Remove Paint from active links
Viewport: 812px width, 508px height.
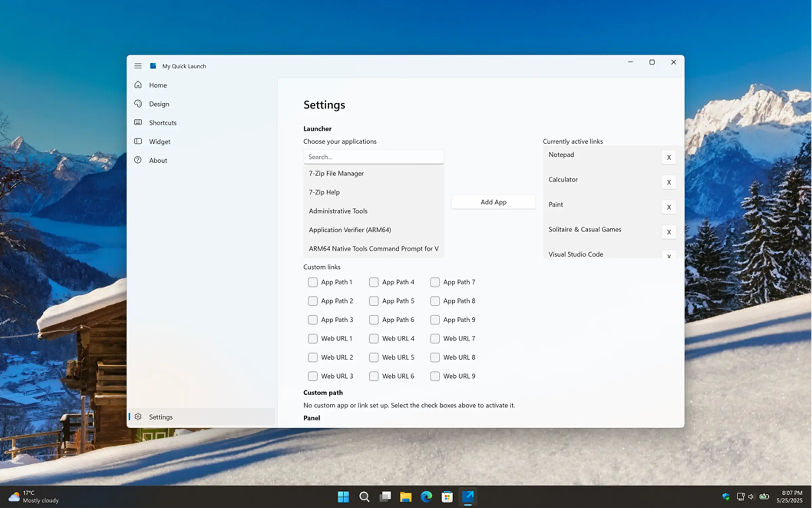tap(669, 207)
